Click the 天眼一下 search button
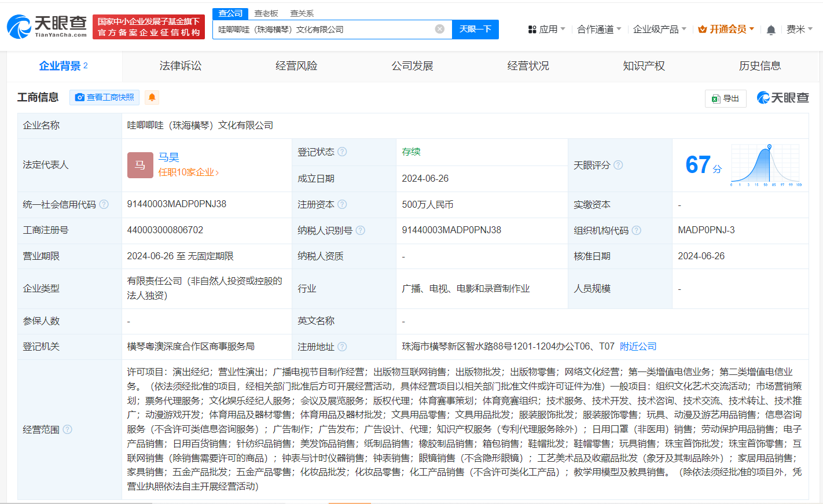Screen dimensions: 823x504 coord(475,29)
